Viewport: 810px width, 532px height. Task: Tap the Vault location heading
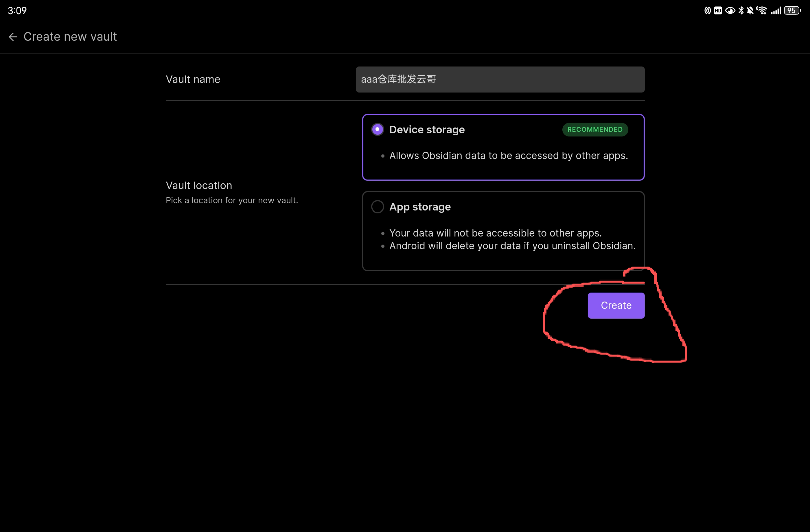[x=199, y=185]
